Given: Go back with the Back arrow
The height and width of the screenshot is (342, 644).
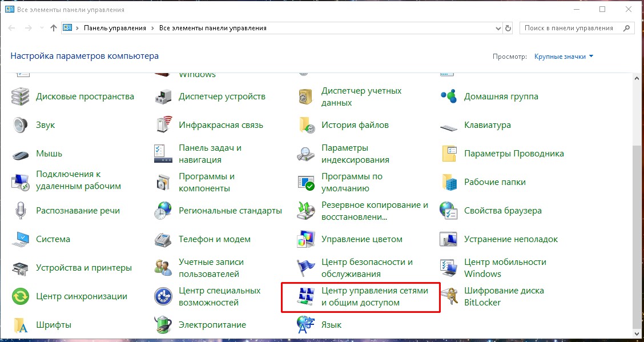Looking at the screenshot, I should click(x=11, y=28).
